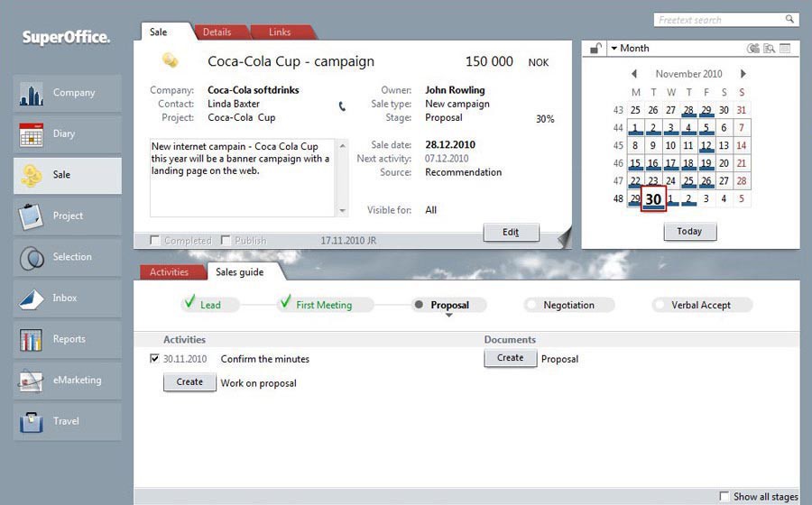The width and height of the screenshot is (812, 505).
Task: Open the Travel briefcase icon
Action: click(31, 422)
